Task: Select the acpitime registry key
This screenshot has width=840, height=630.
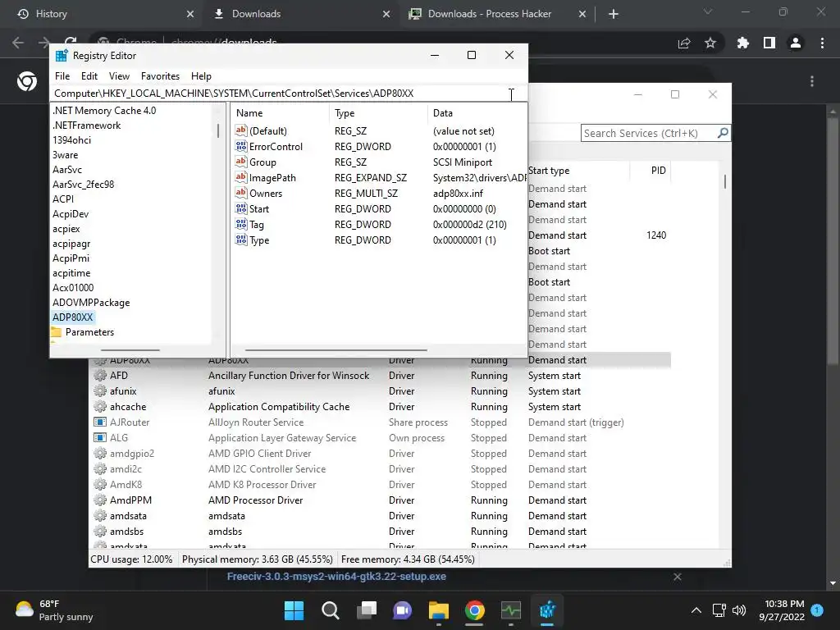Action: point(71,273)
